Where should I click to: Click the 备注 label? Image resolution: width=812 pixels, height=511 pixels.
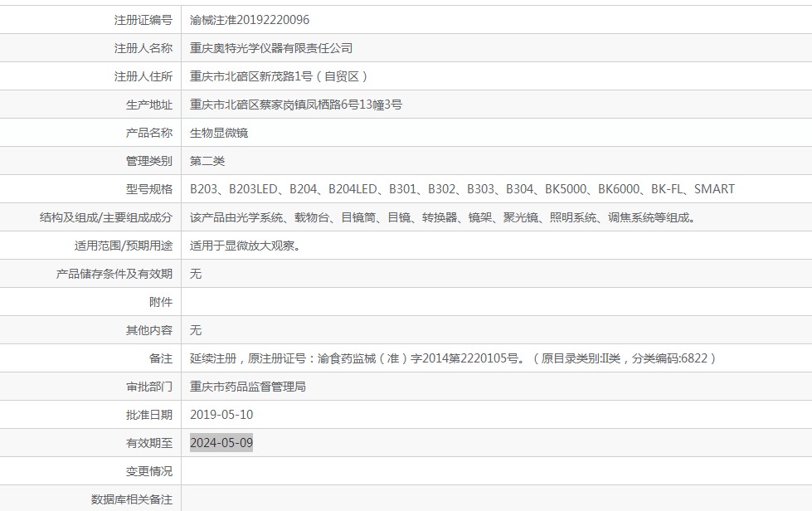click(x=161, y=358)
